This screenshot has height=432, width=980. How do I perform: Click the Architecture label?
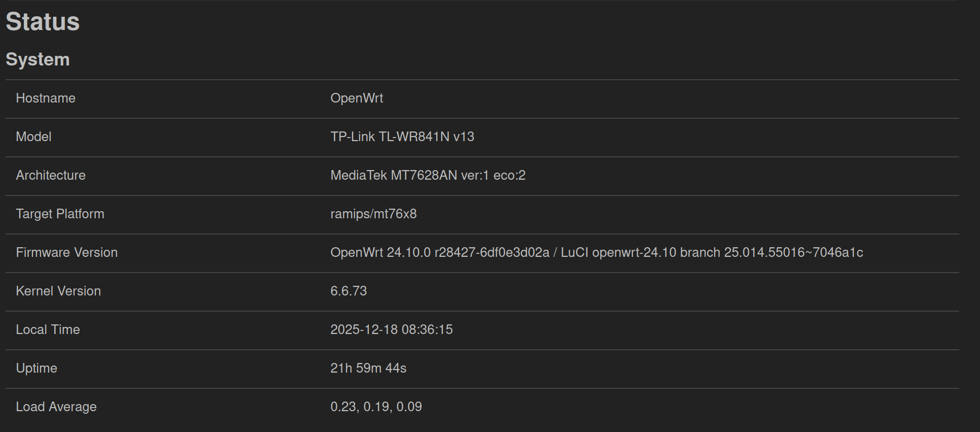point(51,175)
